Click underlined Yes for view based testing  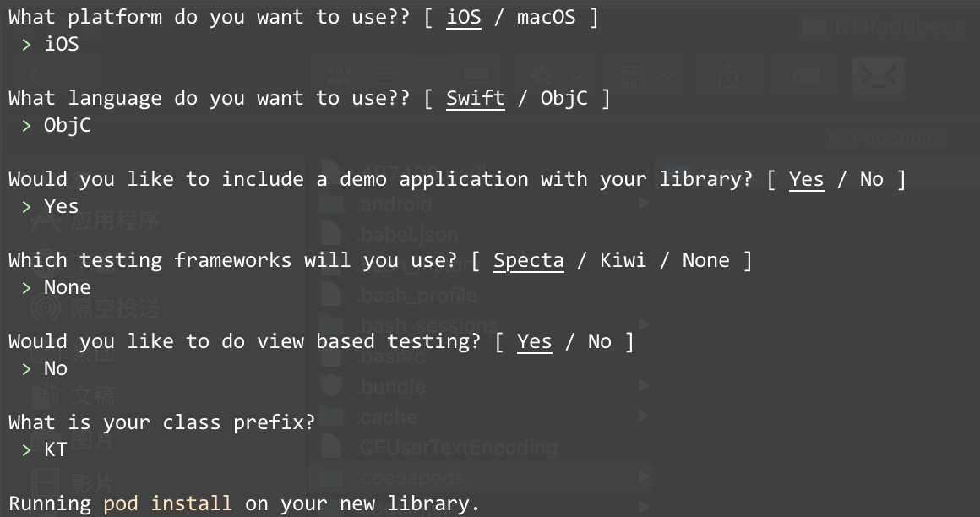point(535,341)
